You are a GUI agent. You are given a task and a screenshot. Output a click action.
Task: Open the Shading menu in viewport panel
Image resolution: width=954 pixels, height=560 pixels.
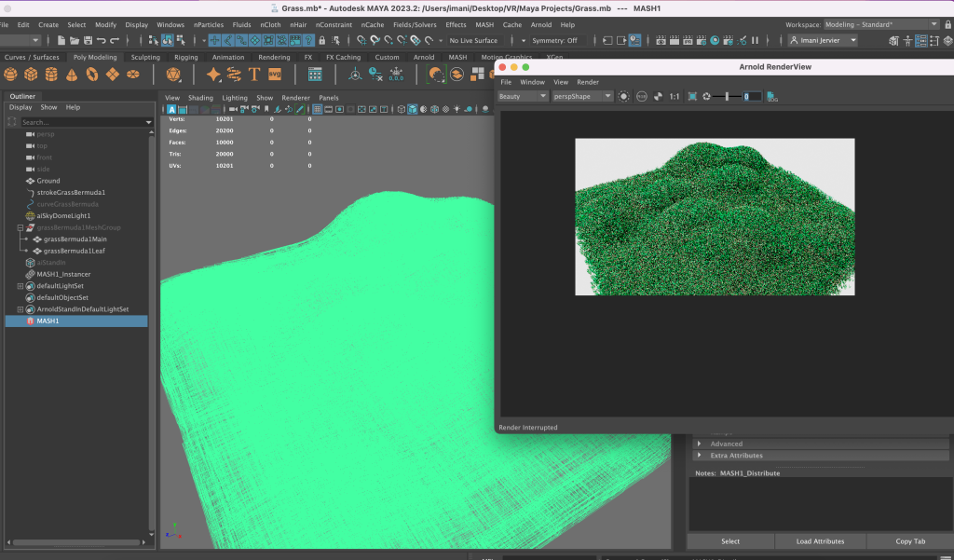pos(200,98)
